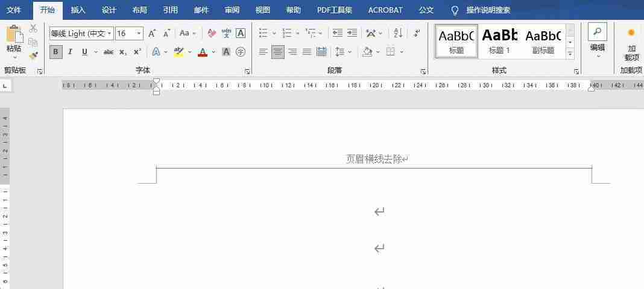Switch to the 审阅 tab
The width and height of the screenshot is (644, 289).
(x=232, y=10)
